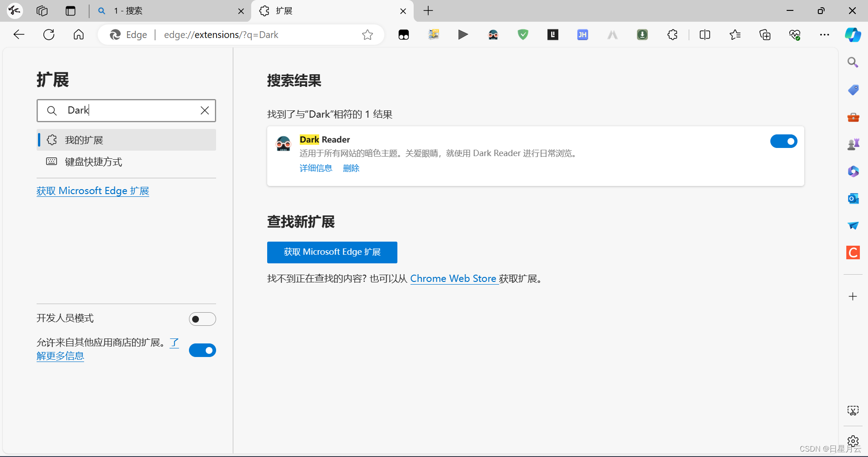Refresh the current page
The height and width of the screenshot is (457, 868).
pyautogui.click(x=49, y=35)
